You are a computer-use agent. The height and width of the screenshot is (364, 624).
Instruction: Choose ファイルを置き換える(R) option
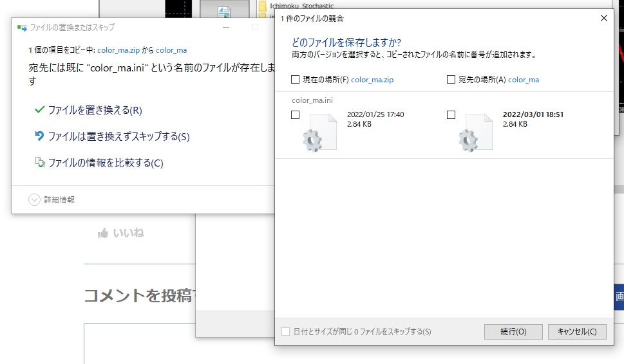tap(95, 110)
